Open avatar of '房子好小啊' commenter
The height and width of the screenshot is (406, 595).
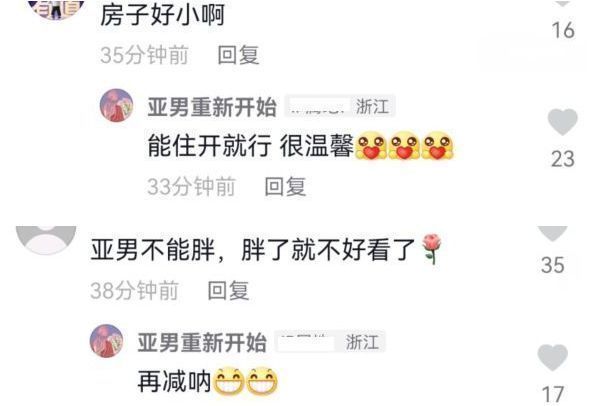[x=56, y=8]
